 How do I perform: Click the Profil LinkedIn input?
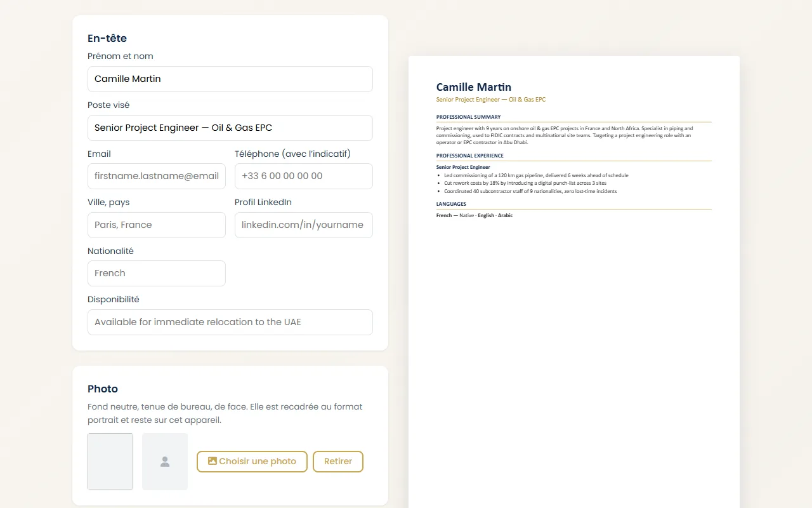304,225
